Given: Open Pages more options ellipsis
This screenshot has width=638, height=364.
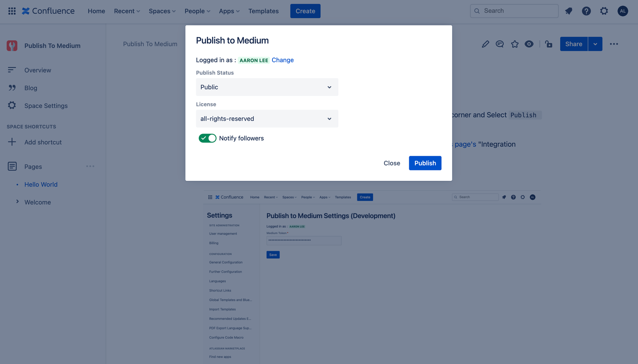Looking at the screenshot, I should pyautogui.click(x=90, y=166).
